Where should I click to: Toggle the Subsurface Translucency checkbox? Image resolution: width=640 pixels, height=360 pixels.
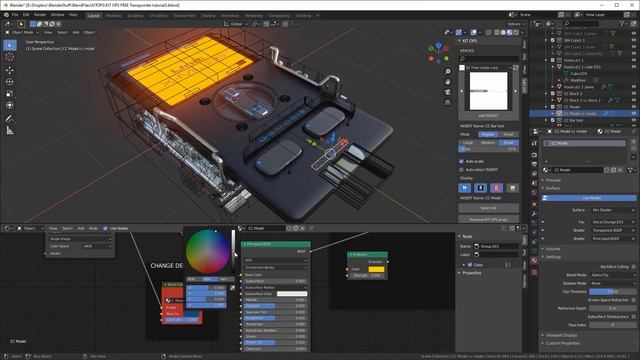[x=634, y=317]
